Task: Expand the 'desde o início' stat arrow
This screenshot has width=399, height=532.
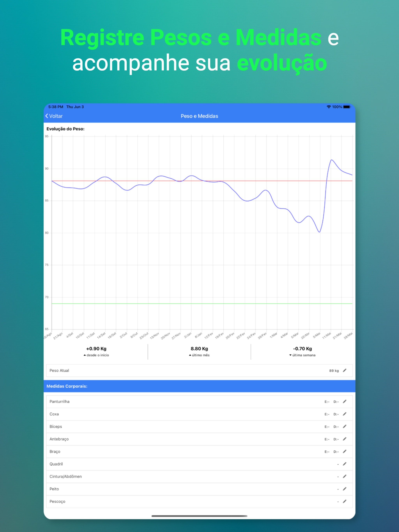Action: point(85,355)
